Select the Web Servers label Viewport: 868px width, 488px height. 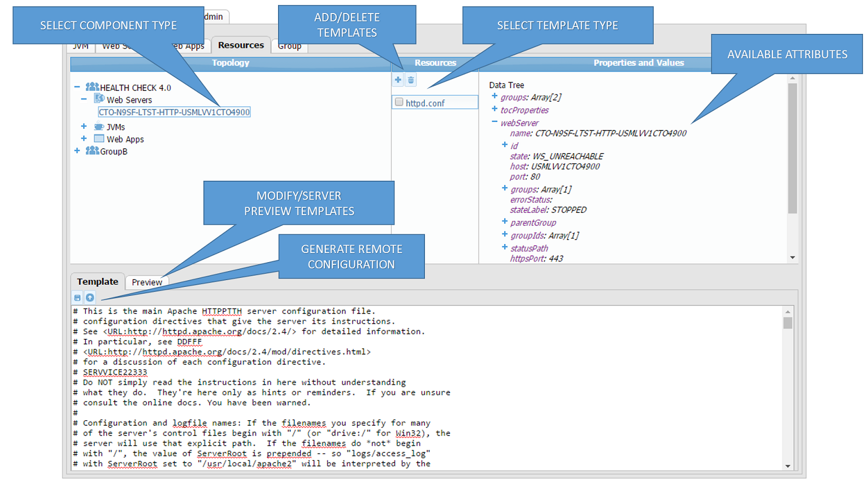point(129,100)
